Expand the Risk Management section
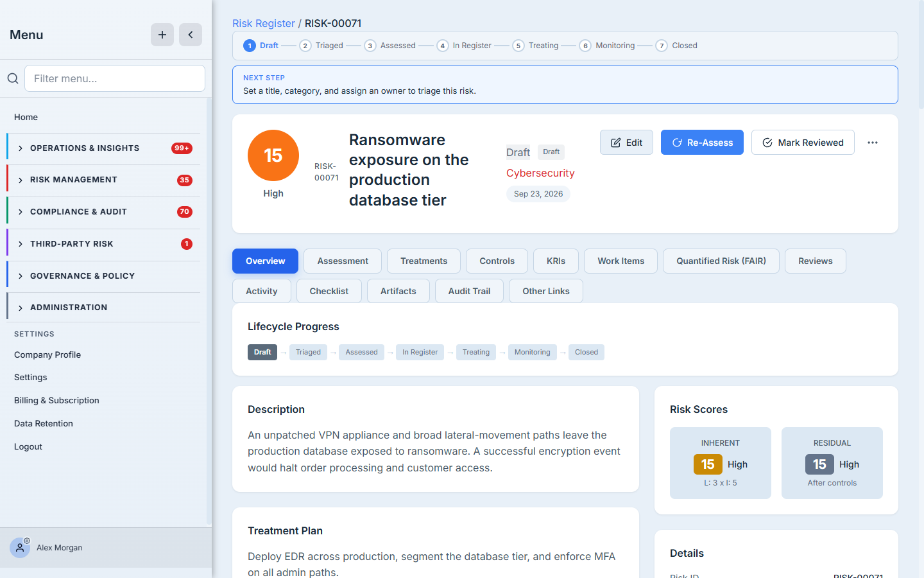The width and height of the screenshot is (924, 578). (x=104, y=180)
